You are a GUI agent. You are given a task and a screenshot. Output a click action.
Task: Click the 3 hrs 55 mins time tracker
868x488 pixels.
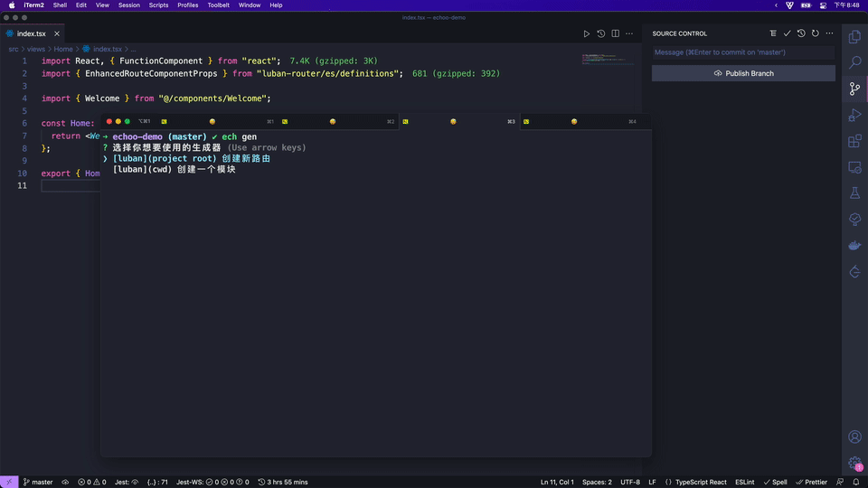pyautogui.click(x=283, y=483)
